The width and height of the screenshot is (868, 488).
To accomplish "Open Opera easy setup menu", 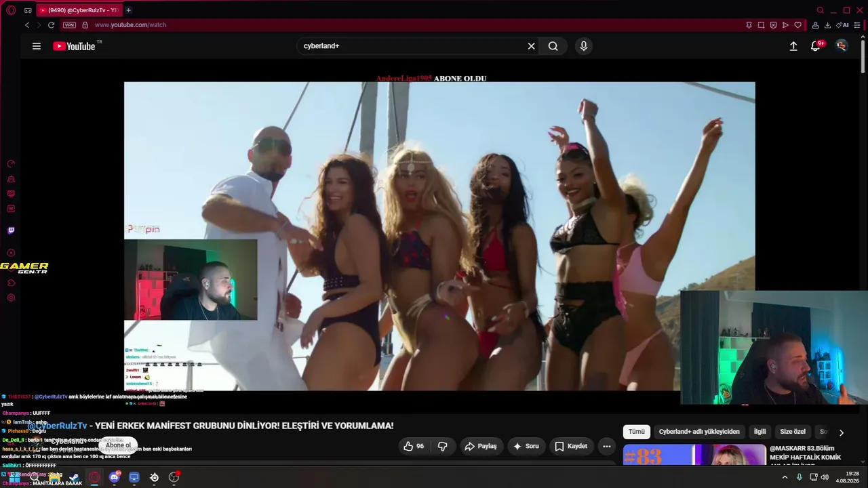I will pyautogui.click(x=857, y=25).
